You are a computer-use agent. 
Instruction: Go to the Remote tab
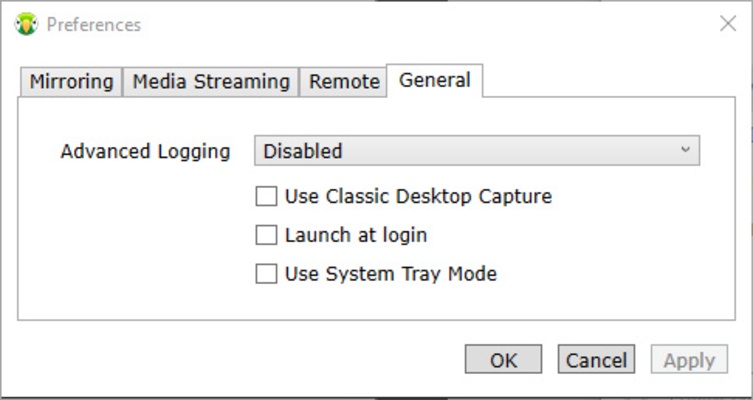[x=344, y=82]
